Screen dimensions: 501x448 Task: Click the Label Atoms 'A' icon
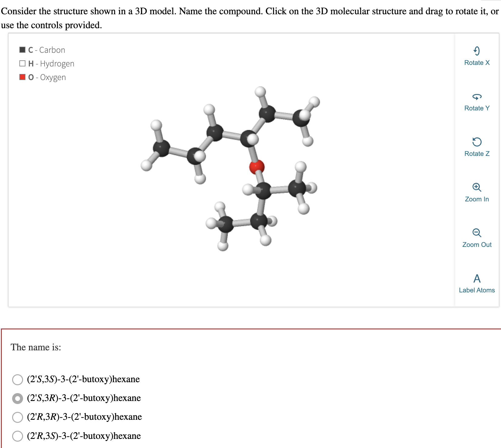[x=477, y=278]
